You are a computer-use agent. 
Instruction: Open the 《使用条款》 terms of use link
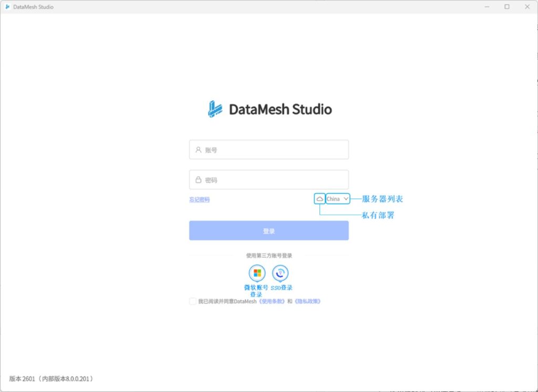272,301
